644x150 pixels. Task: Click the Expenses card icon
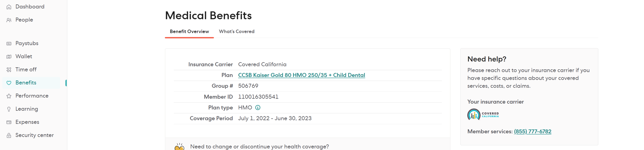9,122
